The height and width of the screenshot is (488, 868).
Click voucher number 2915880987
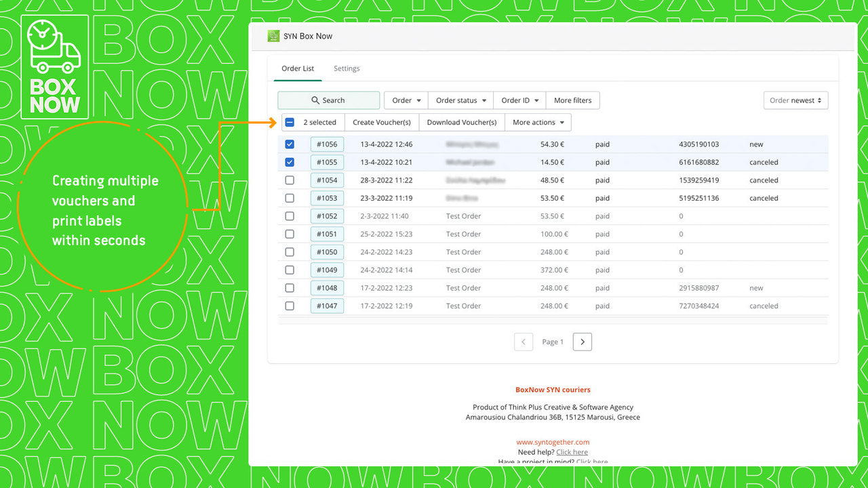click(x=698, y=288)
